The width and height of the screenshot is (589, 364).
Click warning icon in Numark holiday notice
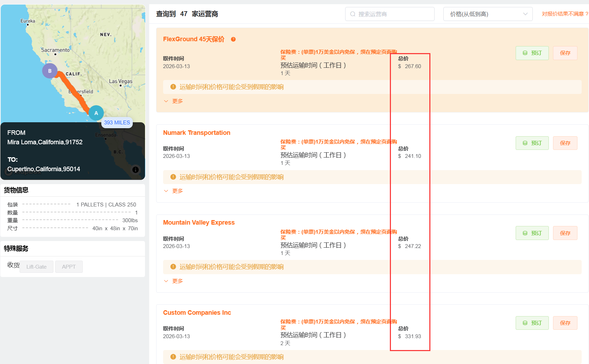tap(173, 177)
